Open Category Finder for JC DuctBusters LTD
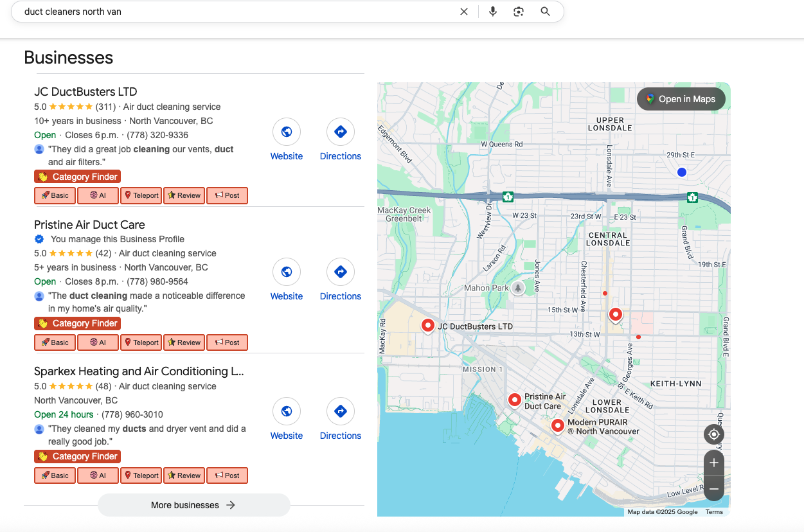 pyautogui.click(x=77, y=177)
